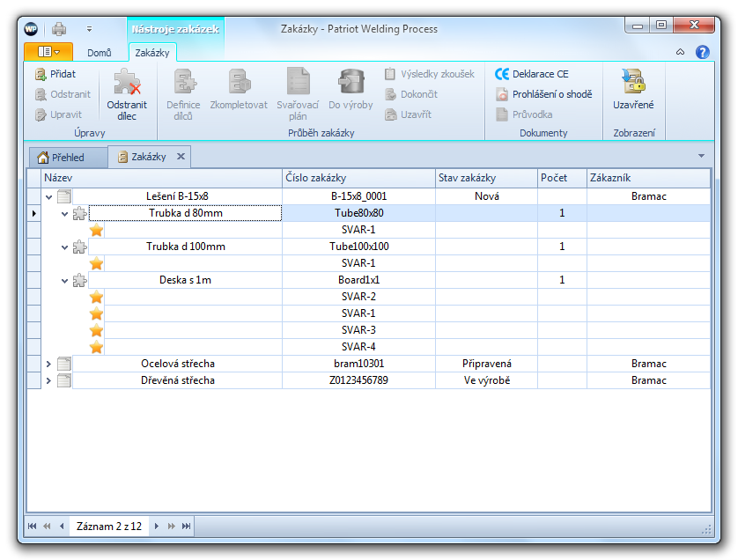
Task: Open Prohlášení o shodě document
Action: [x=543, y=94]
